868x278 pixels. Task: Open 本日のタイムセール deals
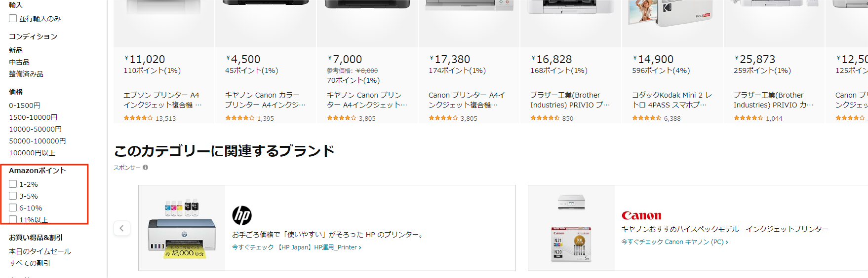[40, 251]
